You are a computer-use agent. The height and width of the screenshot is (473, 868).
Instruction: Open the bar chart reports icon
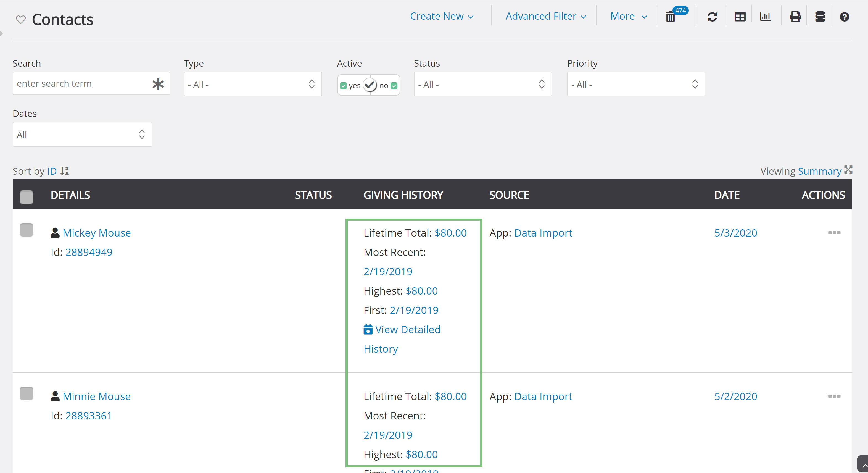tap(766, 17)
